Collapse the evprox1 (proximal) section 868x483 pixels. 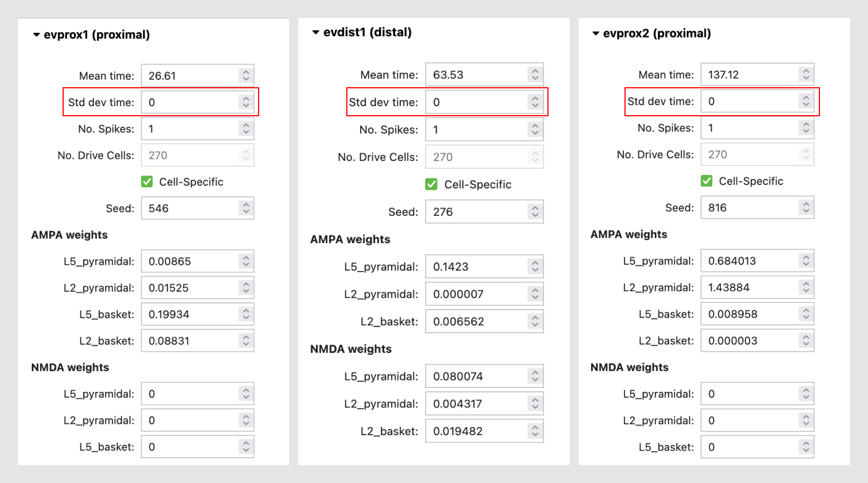coord(37,35)
